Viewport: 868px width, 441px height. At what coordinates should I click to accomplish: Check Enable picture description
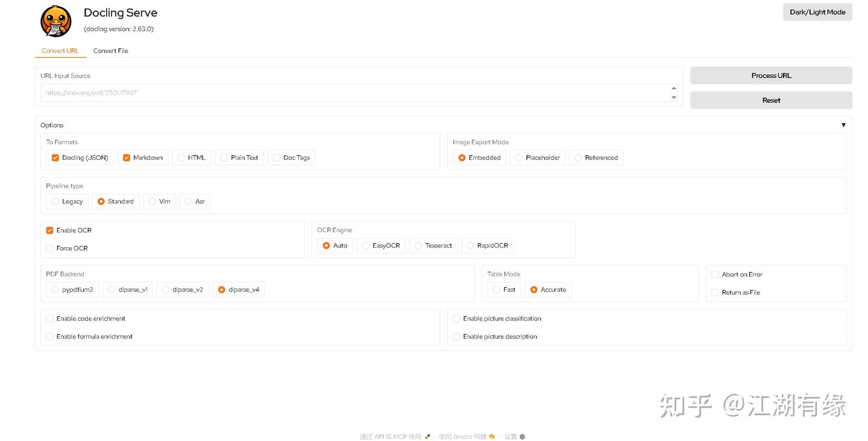click(457, 337)
